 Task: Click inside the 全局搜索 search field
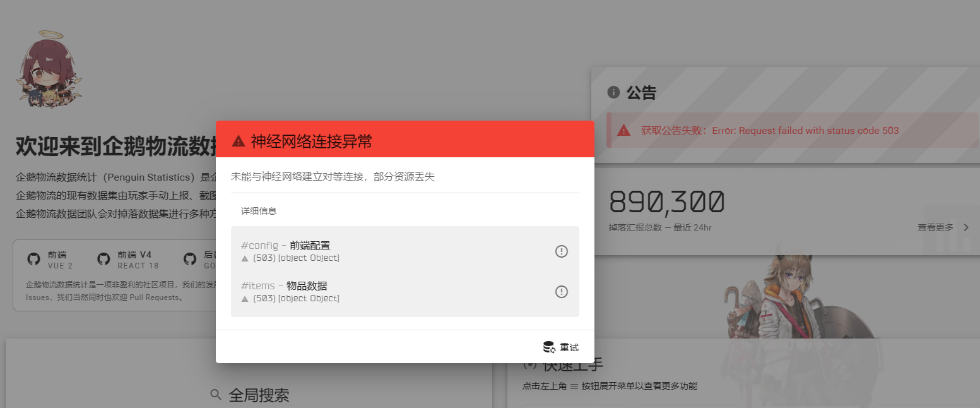click(x=259, y=394)
